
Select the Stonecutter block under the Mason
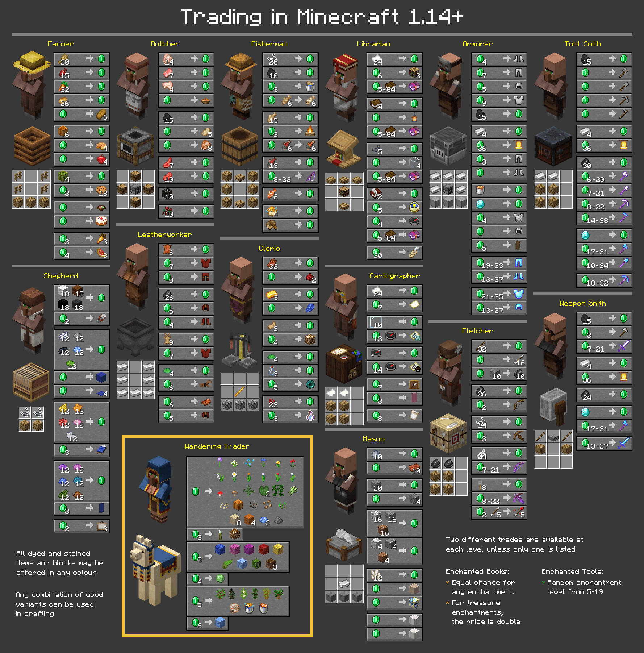pyautogui.click(x=344, y=545)
